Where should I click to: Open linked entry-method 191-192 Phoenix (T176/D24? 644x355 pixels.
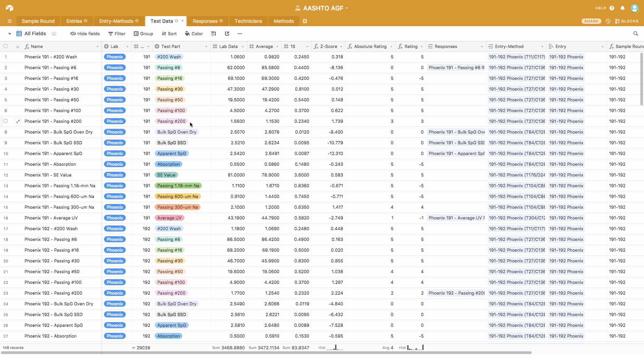click(x=517, y=175)
